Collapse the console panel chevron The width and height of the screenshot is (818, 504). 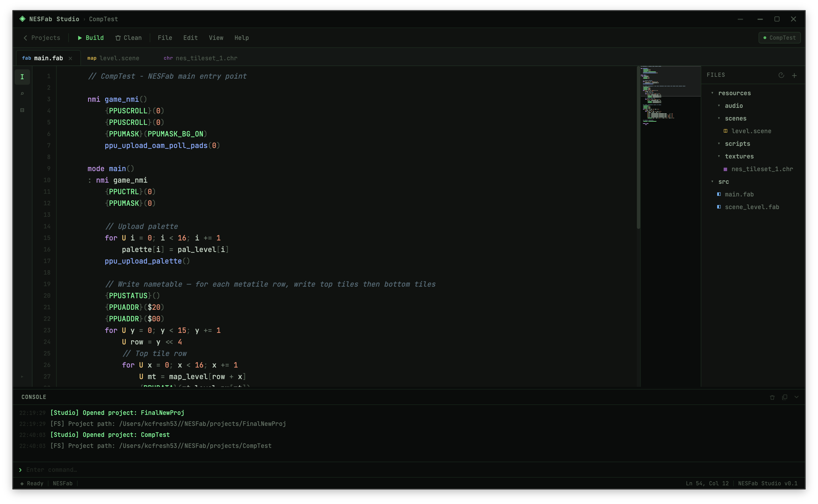[797, 397]
